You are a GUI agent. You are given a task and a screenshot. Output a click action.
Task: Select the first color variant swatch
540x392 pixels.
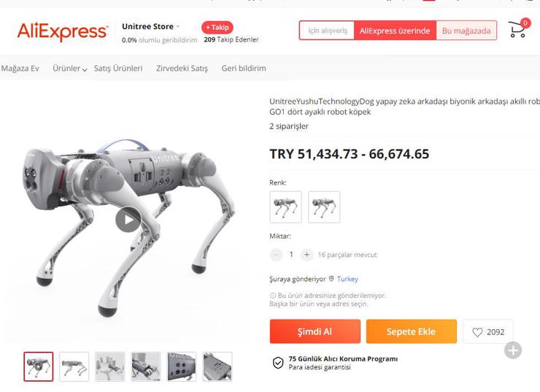285,207
